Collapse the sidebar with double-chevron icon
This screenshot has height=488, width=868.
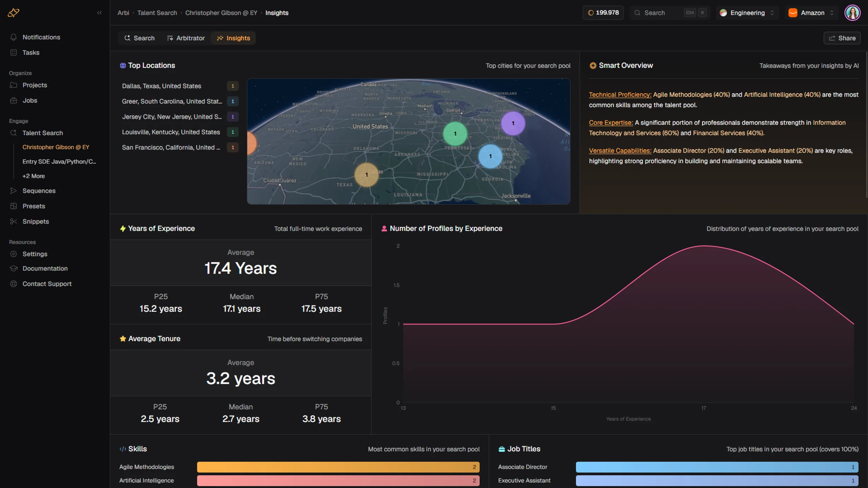[99, 13]
